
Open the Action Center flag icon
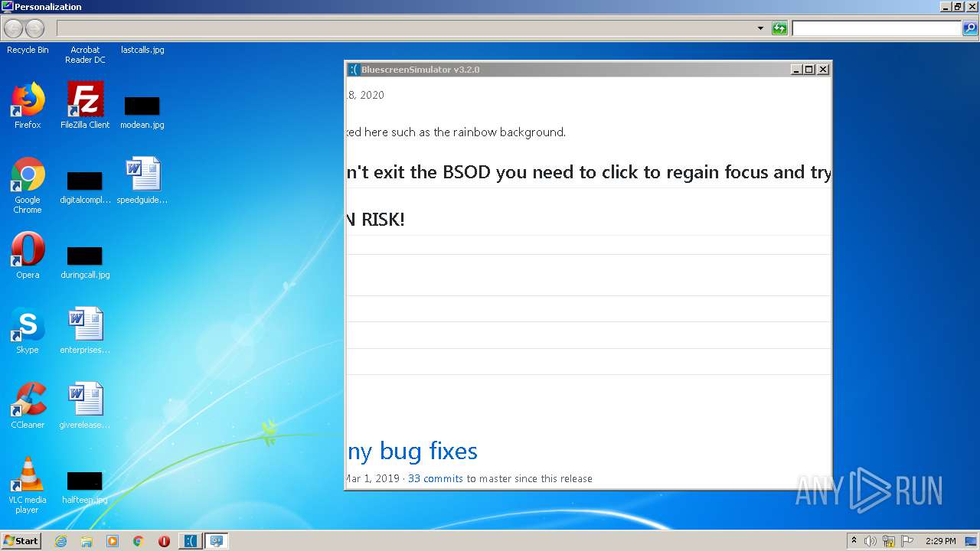pos(907,541)
